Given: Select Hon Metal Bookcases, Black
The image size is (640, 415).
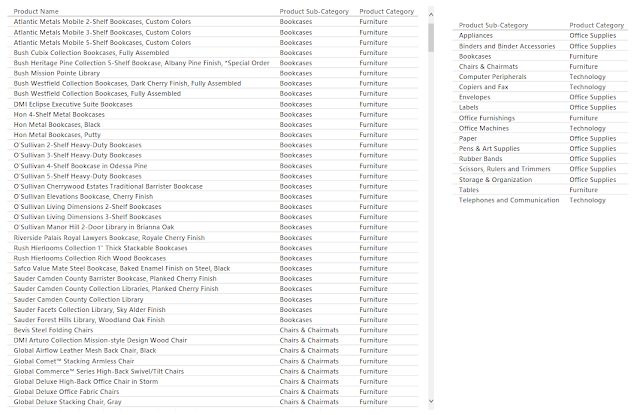Looking at the screenshot, I should point(57,124).
